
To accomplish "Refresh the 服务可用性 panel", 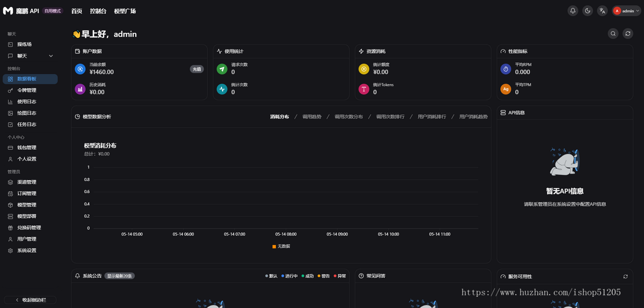I will click(625, 276).
